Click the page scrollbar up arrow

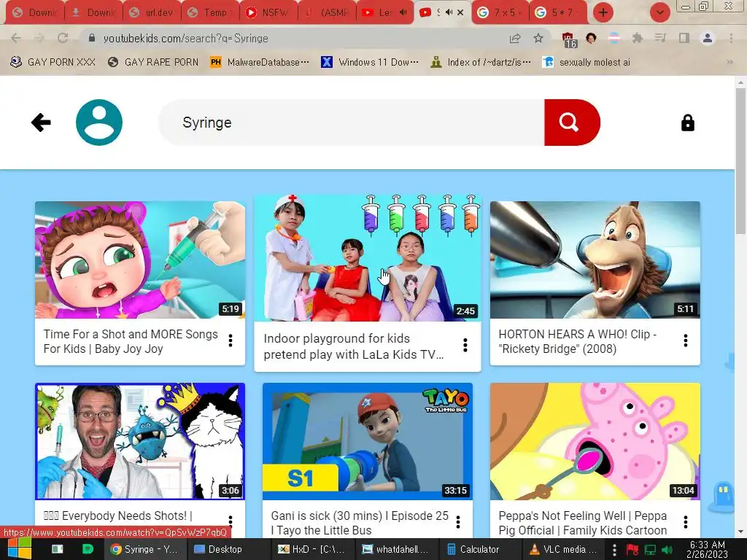[x=741, y=82]
